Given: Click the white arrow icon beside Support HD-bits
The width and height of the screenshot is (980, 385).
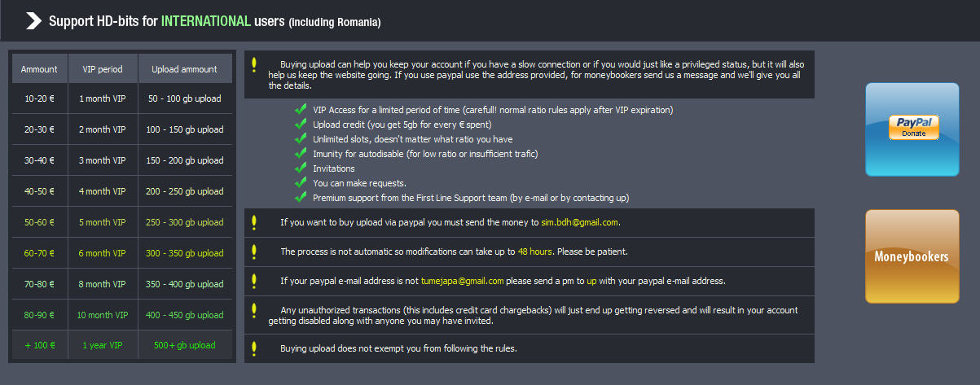Looking at the screenshot, I should pos(33,21).
